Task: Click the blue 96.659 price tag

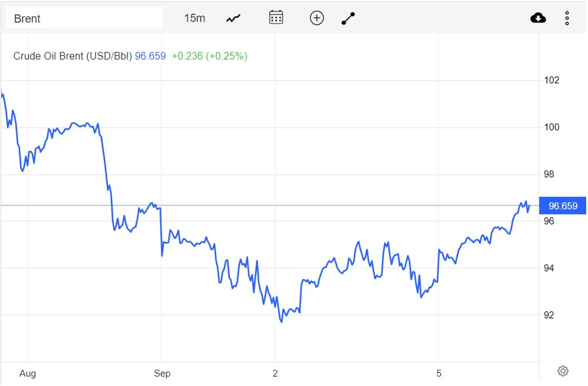Action: [x=563, y=205]
